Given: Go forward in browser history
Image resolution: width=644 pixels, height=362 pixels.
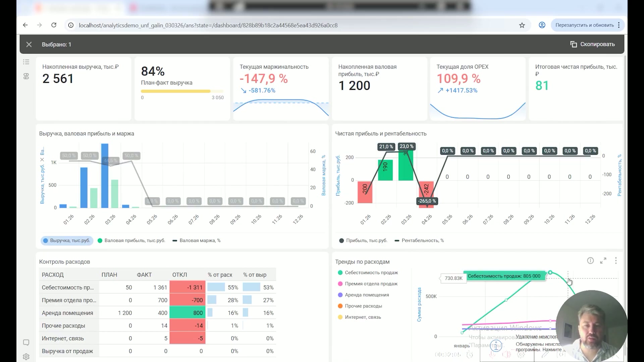Looking at the screenshot, I should [39, 25].
